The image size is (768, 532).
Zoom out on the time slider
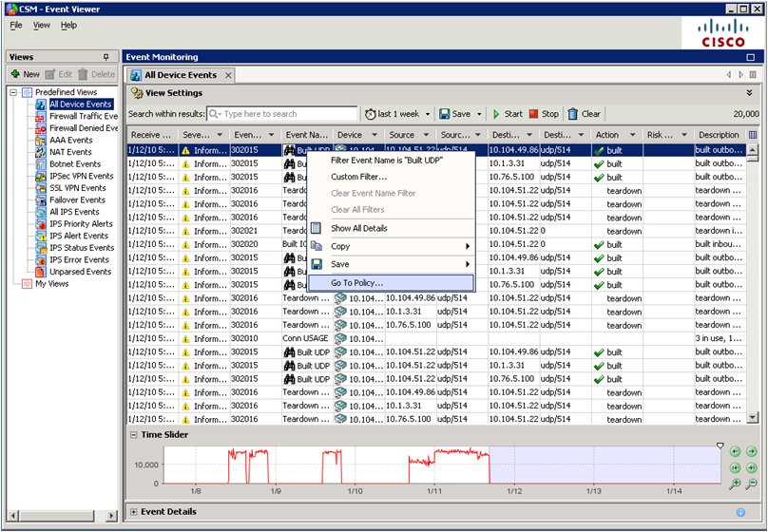751,484
